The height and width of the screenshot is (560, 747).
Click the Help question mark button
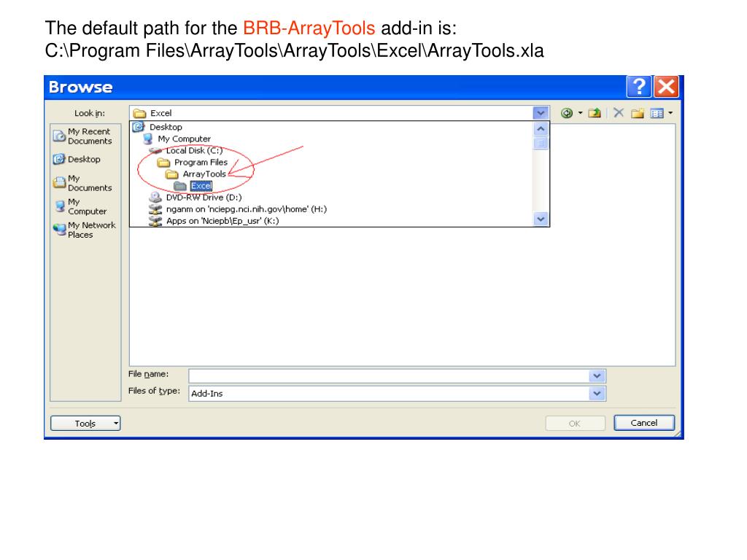click(639, 87)
